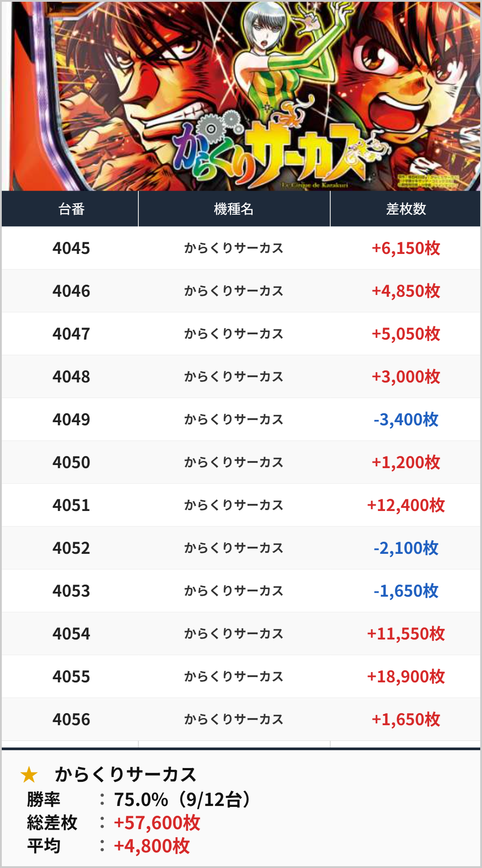
Task: Click the 総差枚 +57,600枚 total
Action: click(157, 822)
